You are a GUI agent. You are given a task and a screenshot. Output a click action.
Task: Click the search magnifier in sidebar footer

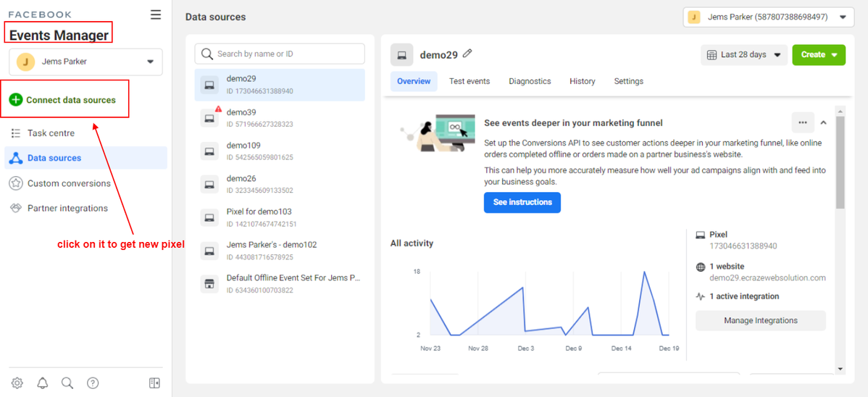[x=67, y=383]
